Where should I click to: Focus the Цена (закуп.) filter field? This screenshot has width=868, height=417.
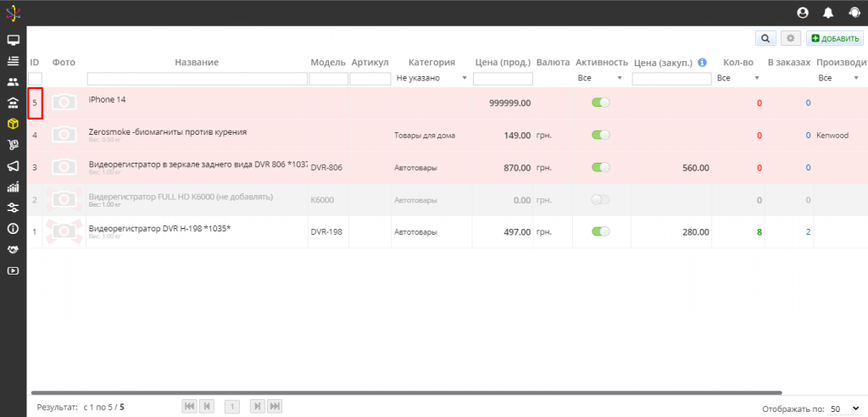pyautogui.click(x=671, y=79)
